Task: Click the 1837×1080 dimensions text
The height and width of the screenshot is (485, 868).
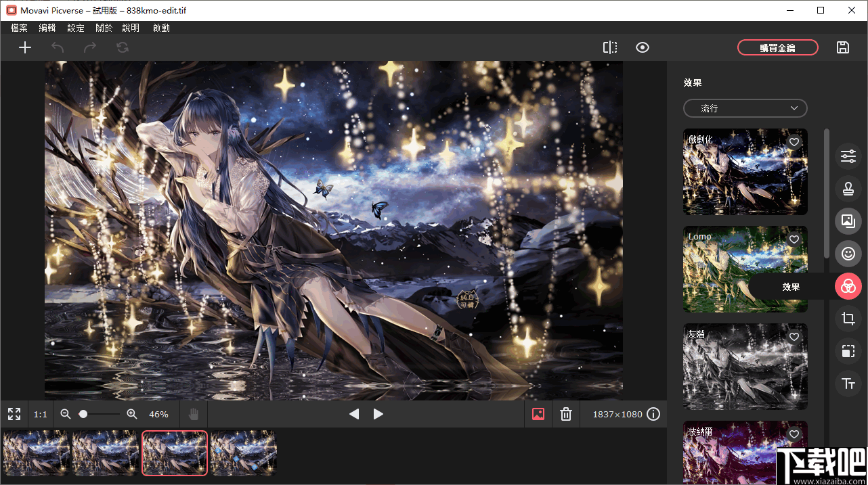Action: pos(617,414)
